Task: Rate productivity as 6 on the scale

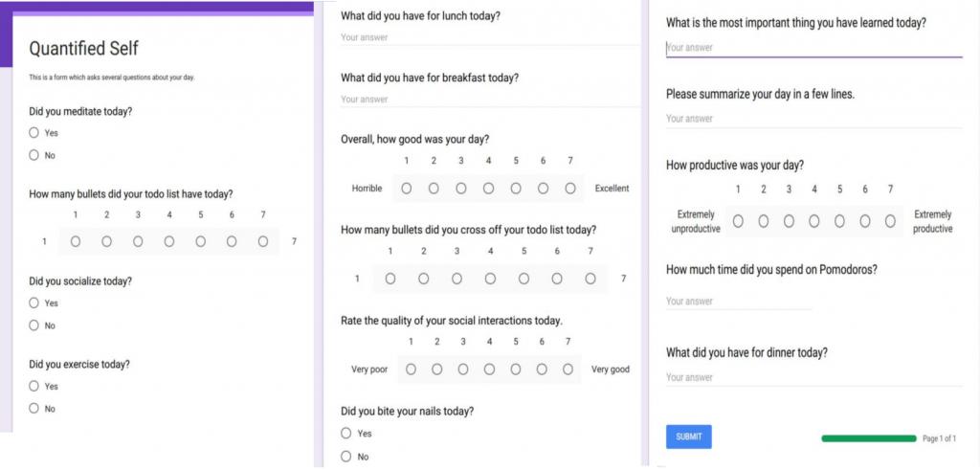Action: click(x=865, y=221)
